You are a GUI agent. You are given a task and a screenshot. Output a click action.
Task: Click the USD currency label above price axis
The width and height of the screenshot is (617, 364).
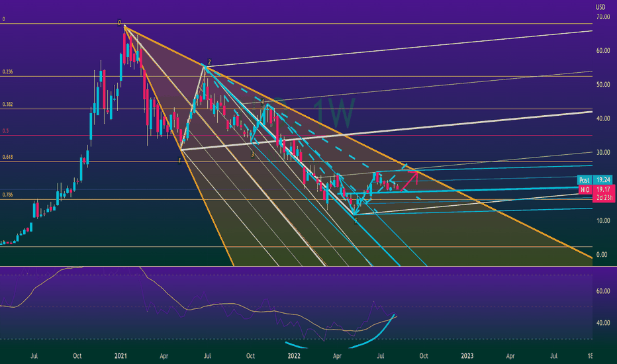coord(600,7)
